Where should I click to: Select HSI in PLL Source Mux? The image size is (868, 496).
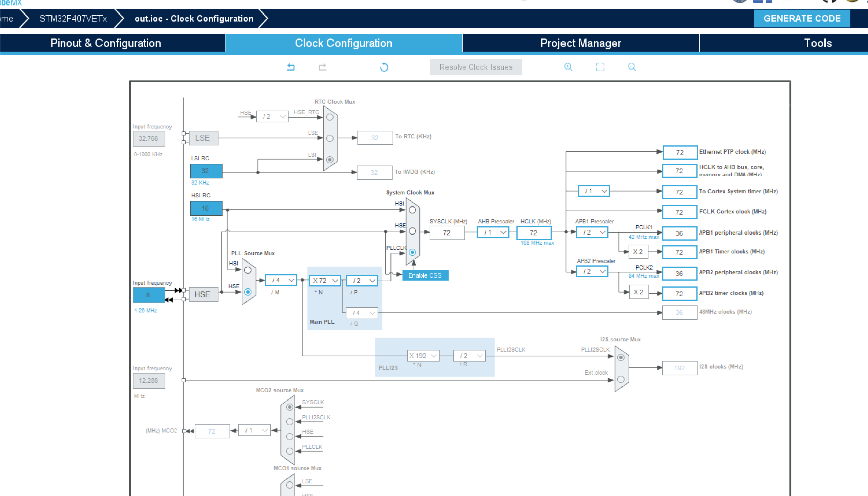pos(248,270)
